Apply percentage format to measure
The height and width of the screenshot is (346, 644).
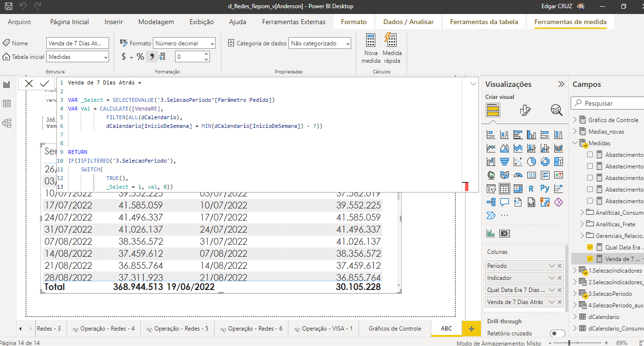click(x=140, y=57)
